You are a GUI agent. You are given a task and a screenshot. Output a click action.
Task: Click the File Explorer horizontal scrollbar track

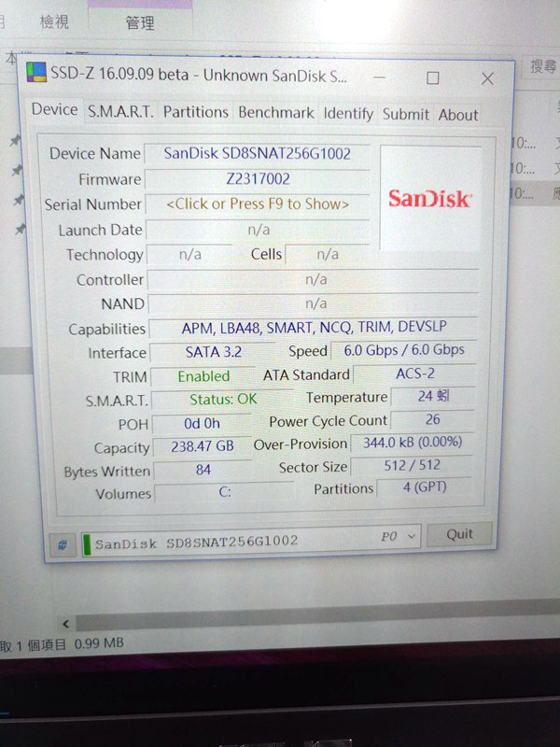click(x=317, y=614)
